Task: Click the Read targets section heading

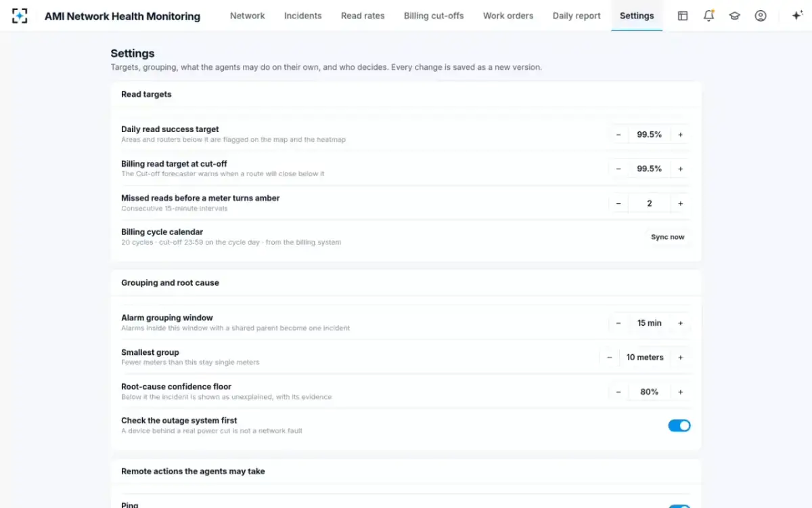Action: (146, 94)
